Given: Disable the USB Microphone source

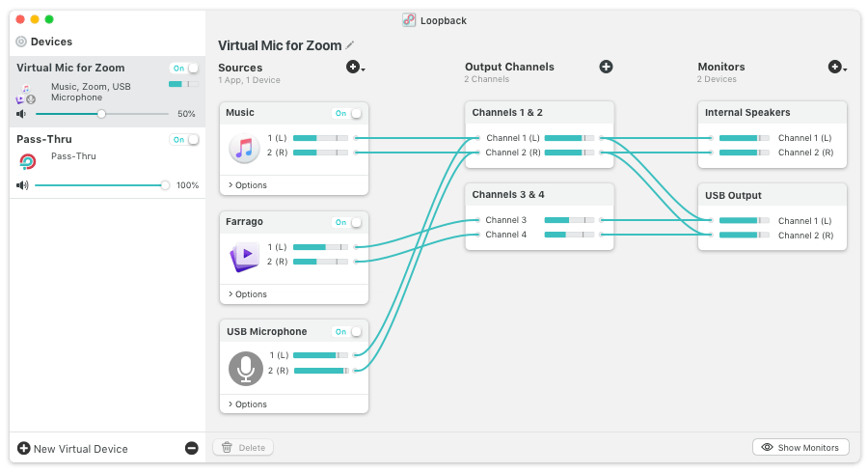Looking at the screenshot, I should pos(347,332).
